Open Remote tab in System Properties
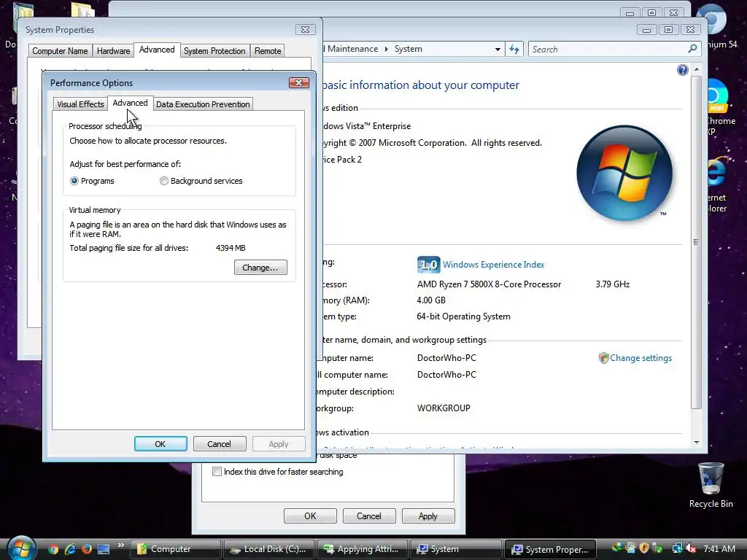This screenshot has width=747, height=560. tap(268, 50)
